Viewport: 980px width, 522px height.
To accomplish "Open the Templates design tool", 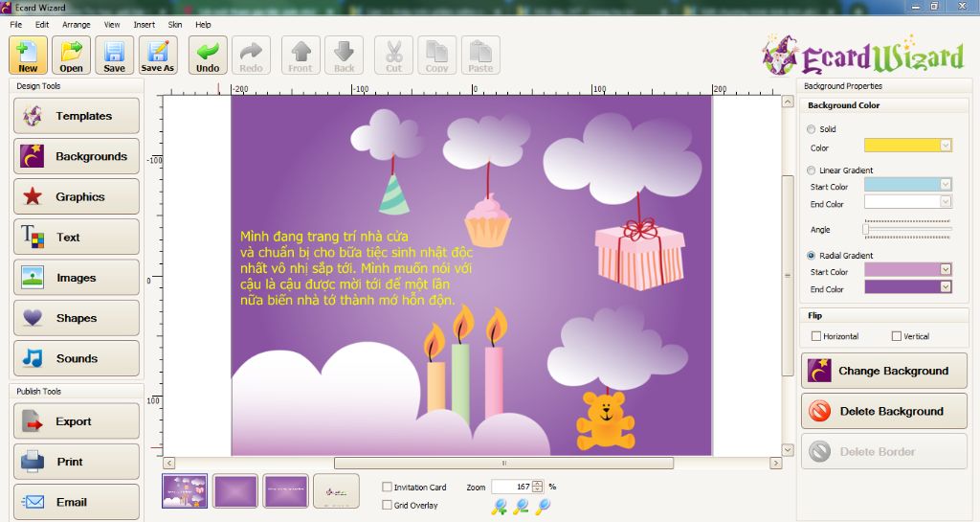I will 77,116.
